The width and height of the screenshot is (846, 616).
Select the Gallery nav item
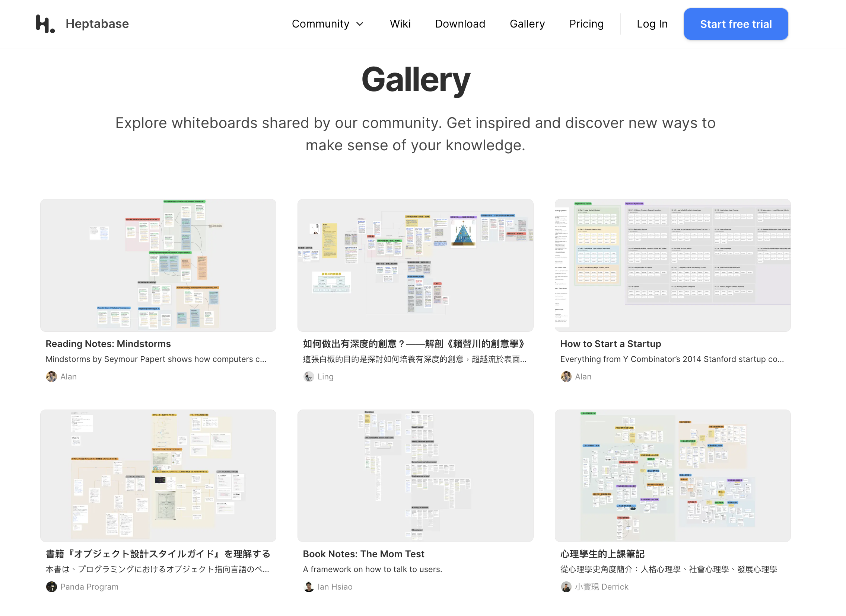coord(527,24)
